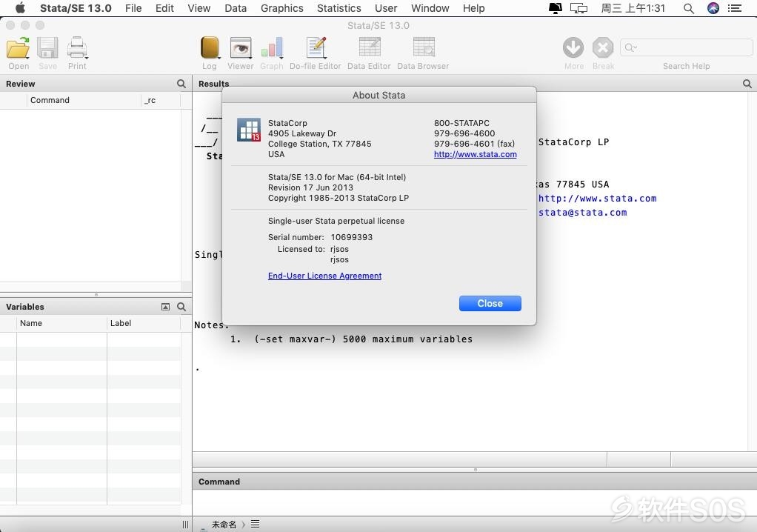
Task: Click the Variables panel snapshot icon
Action: (165, 307)
